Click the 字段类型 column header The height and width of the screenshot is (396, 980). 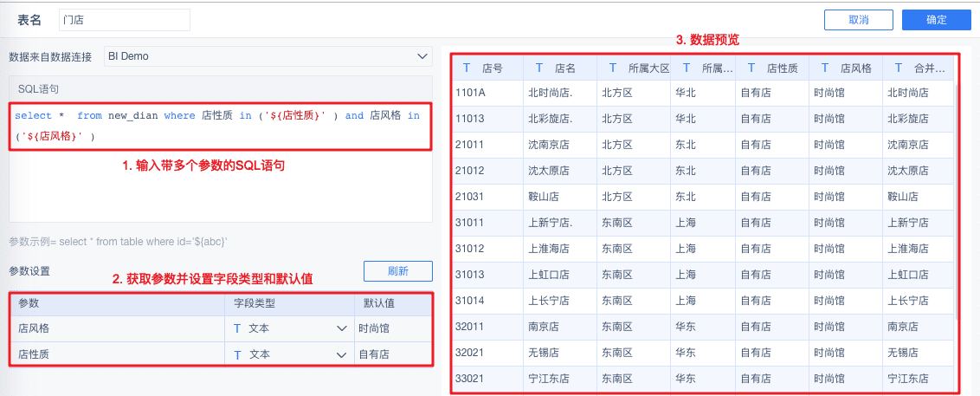click(x=289, y=303)
